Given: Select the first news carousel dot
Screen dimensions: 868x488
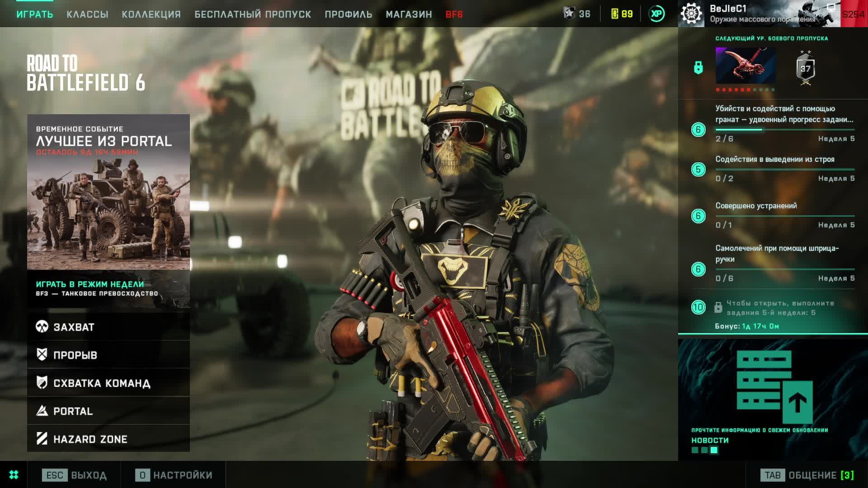Looking at the screenshot, I should pyautogui.click(x=695, y=450).
